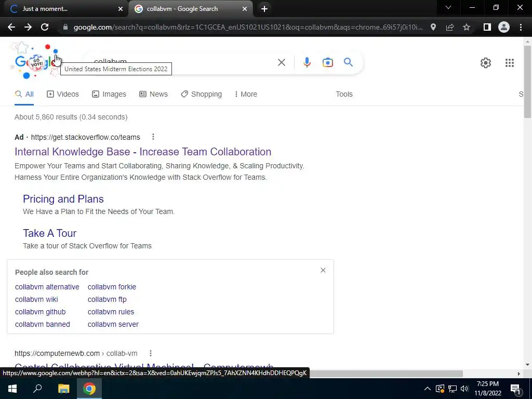The height and width of the screenshot is (399, 532).
Task: Close the 'People also search for' box
Action: point(323,270)
